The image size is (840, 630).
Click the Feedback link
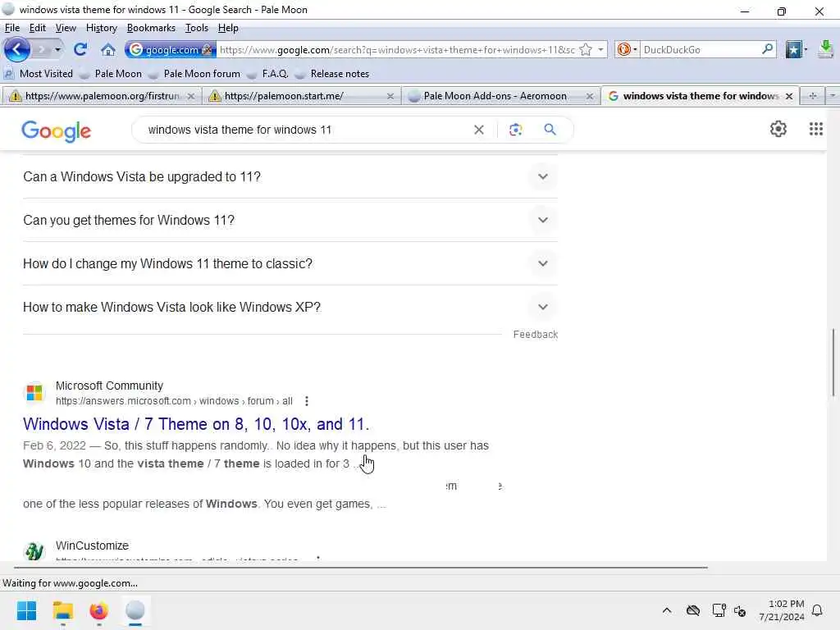pyautogui.click(x=535, y=335)
